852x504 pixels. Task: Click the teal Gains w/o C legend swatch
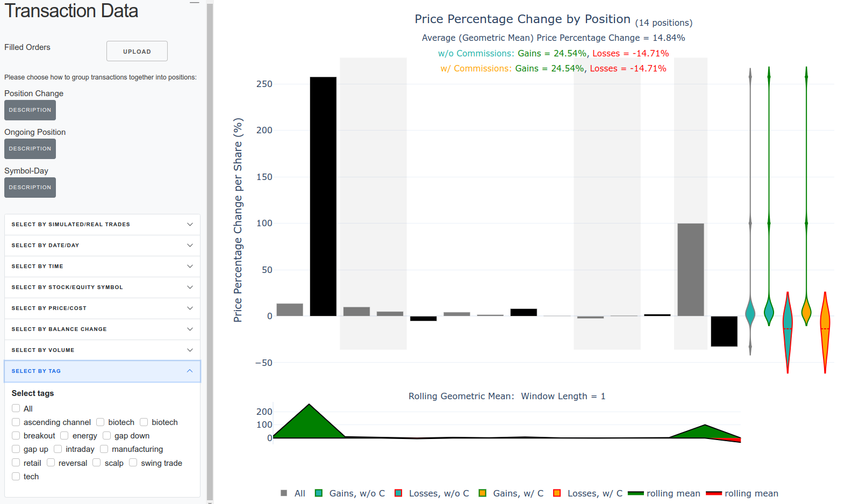(x=319, y=493)
